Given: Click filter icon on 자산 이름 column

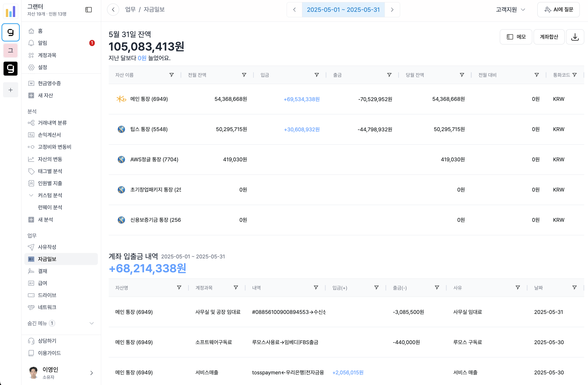Looking at the screenshot, I should 171,75.
